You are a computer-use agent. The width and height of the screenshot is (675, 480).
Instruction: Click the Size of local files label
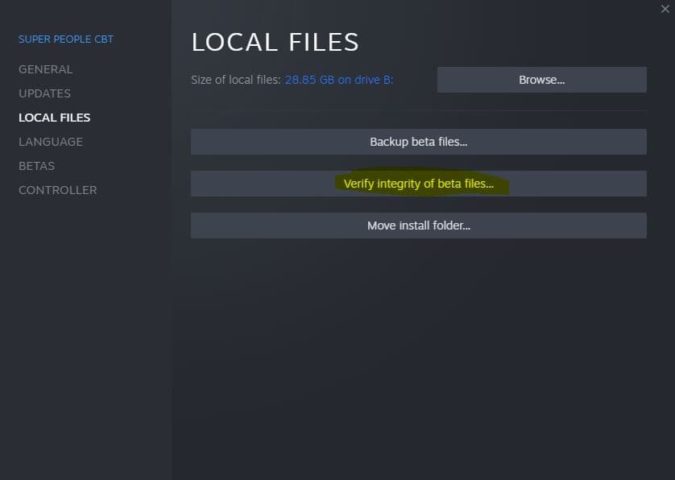pyautogui.click(x=236, y=80)
